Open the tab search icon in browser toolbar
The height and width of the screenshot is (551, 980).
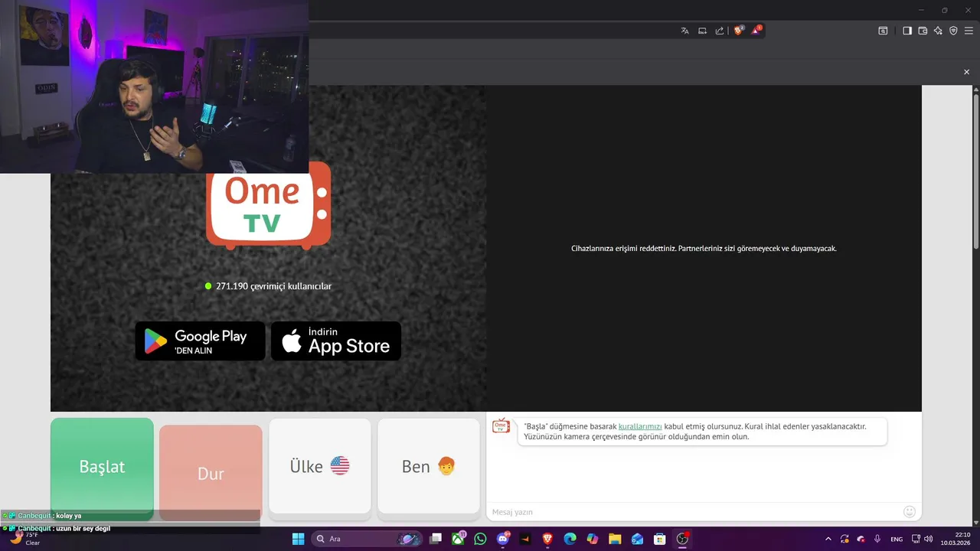883,31
